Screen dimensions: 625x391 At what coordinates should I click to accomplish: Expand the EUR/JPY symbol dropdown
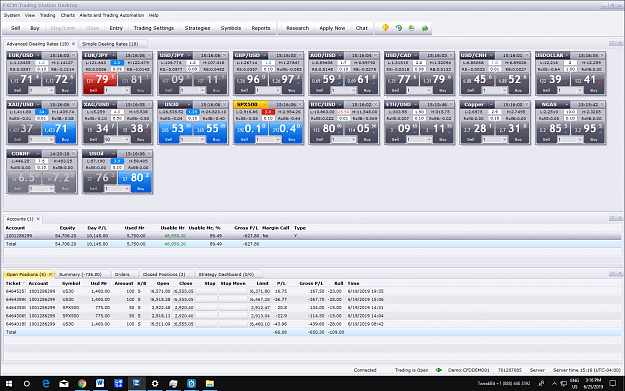pyautogui.click(x=114, y=55)
